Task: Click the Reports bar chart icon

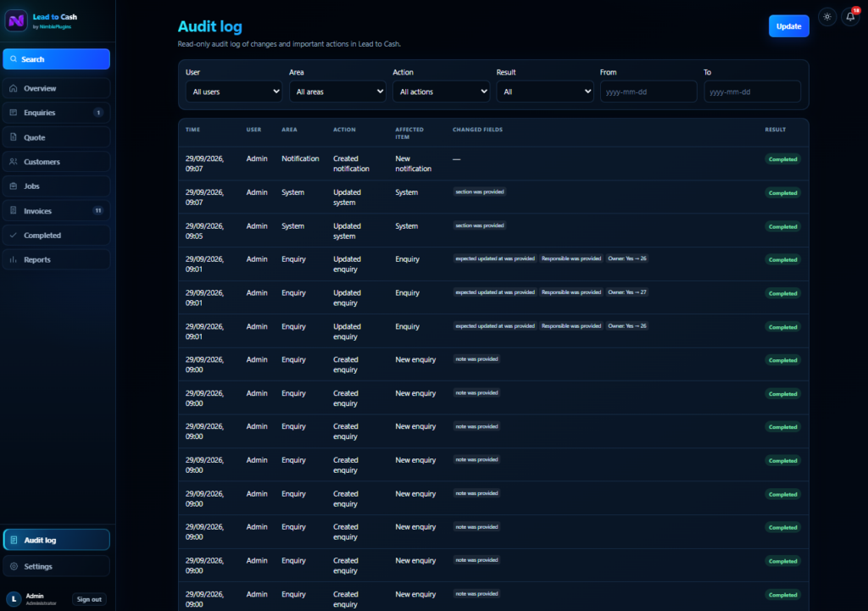Action: pyautogui.click(x=14, y=259)
